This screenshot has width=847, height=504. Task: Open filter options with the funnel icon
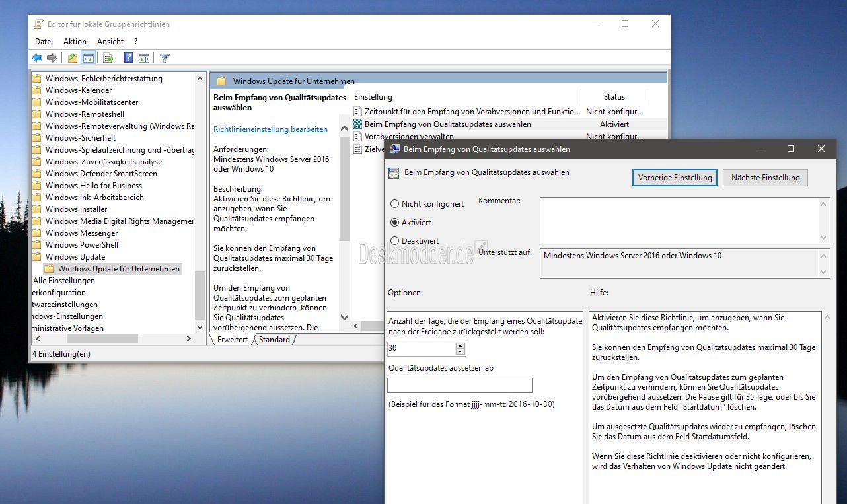pyautogui.click(x=165, y=58)
